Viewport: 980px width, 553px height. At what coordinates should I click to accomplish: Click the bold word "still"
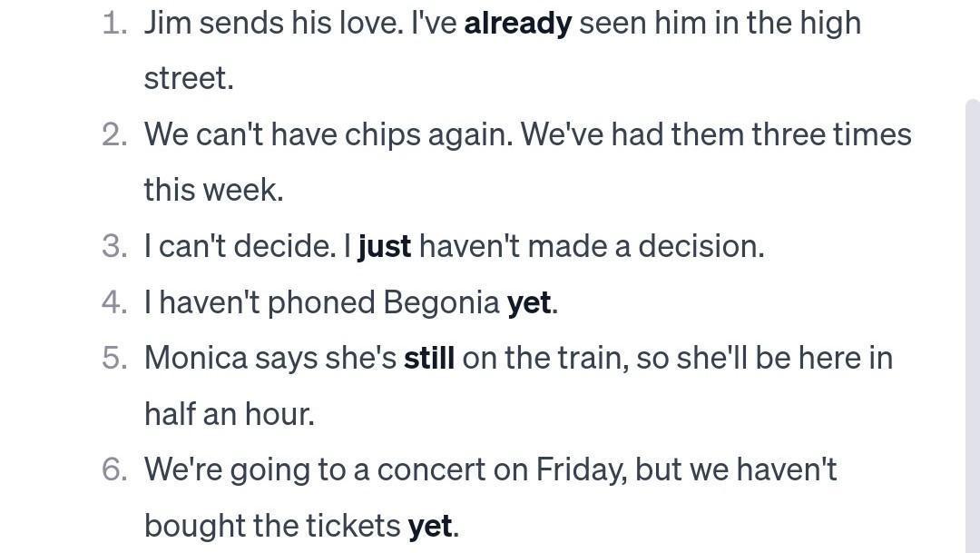(x=429, y=358)
